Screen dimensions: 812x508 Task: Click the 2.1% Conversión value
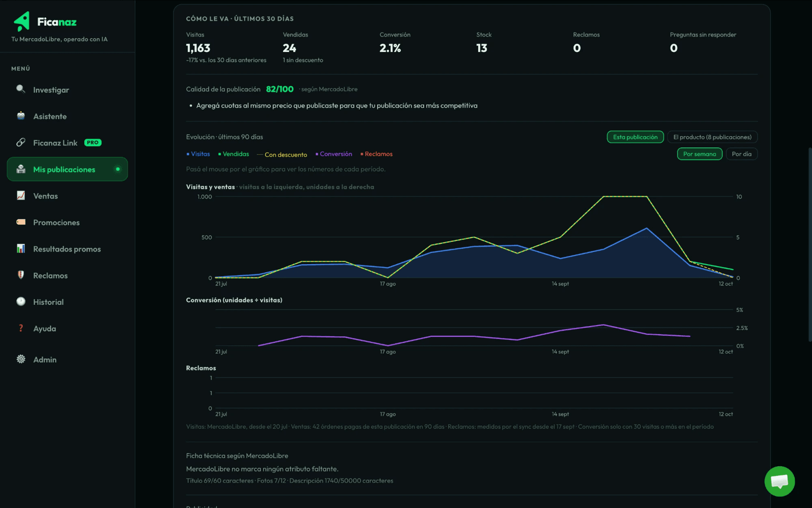point(390,48)
